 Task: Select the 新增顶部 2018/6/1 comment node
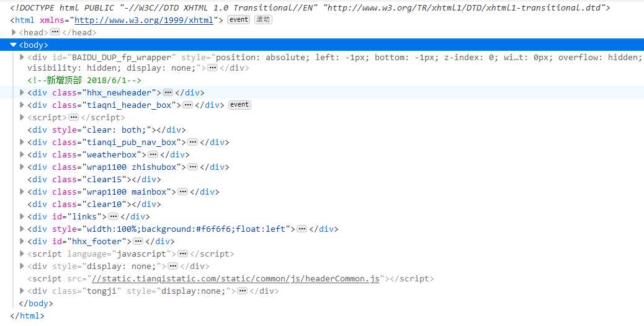[x=84, y=80]
